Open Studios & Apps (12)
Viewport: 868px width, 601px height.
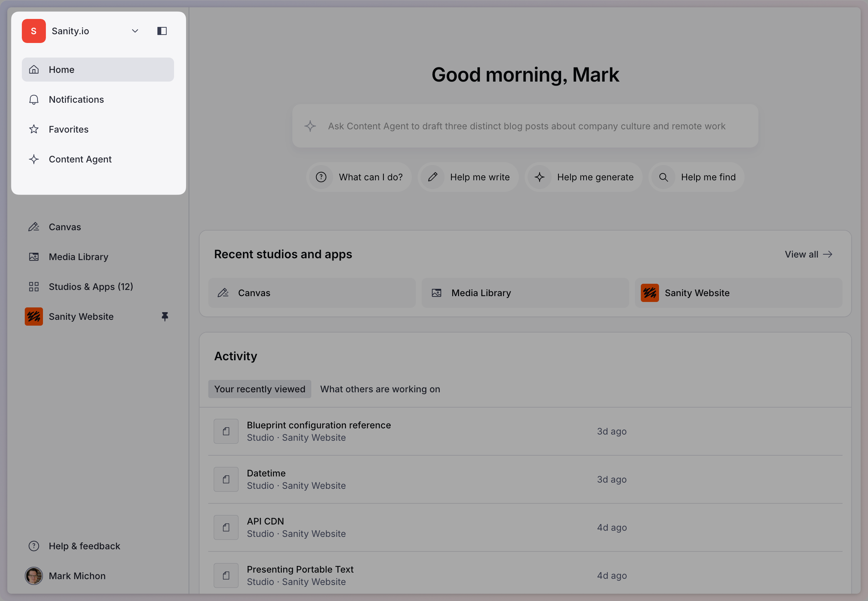click(91, 287)
